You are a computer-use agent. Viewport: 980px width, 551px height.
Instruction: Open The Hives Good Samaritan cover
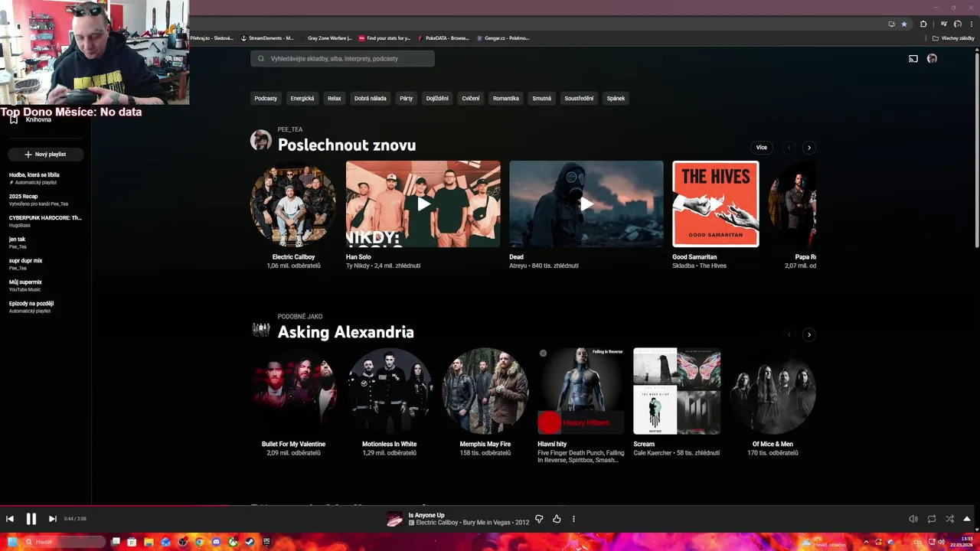[x=716, y=204]
